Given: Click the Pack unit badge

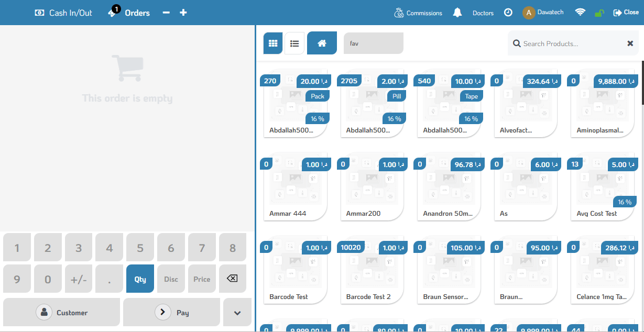Looking at the screenshot, I should (318, 96).
